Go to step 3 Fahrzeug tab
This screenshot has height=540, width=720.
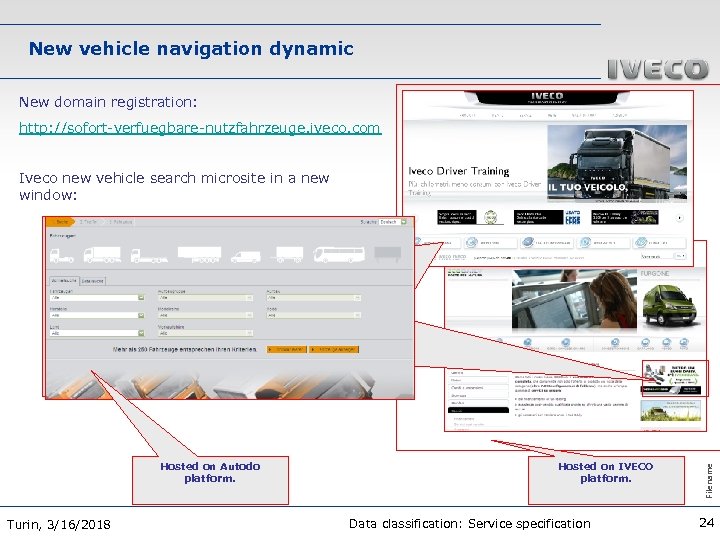(x=121, y=222)
